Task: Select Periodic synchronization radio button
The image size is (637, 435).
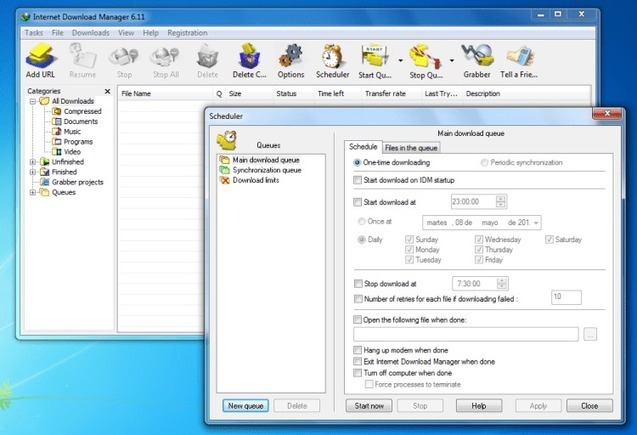Action: tap(486, 162)
